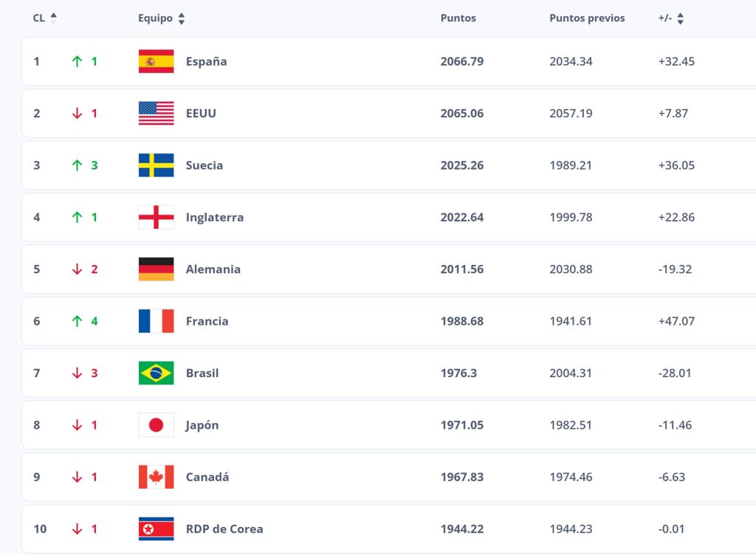
Task: Select the Puntos previos column header
Action: [x=587, y=18]
